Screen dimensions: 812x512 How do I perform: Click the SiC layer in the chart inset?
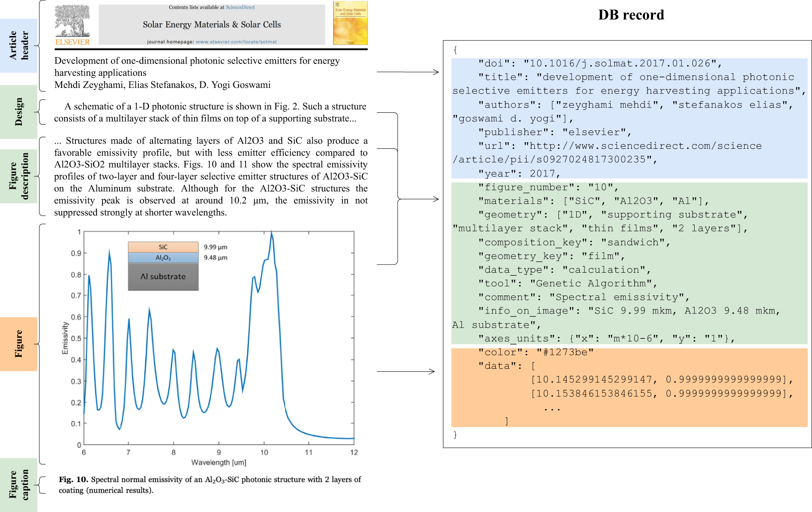coord(163,247)
